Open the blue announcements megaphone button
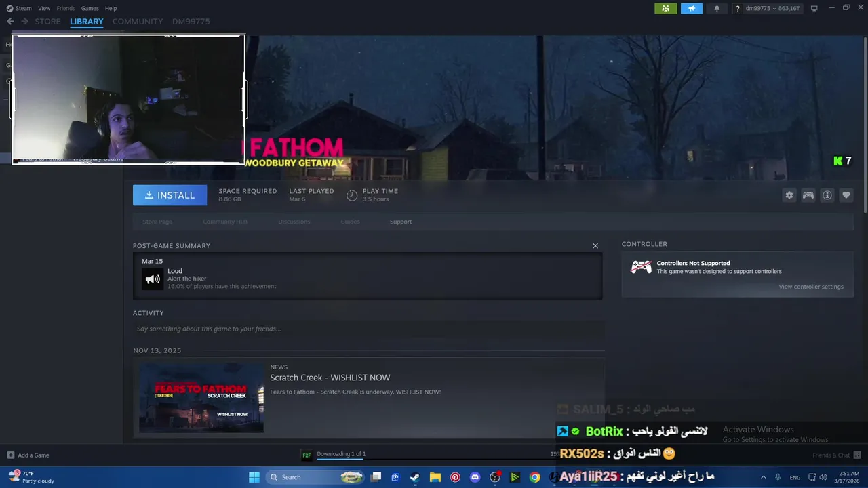 (x=691, y=8)
